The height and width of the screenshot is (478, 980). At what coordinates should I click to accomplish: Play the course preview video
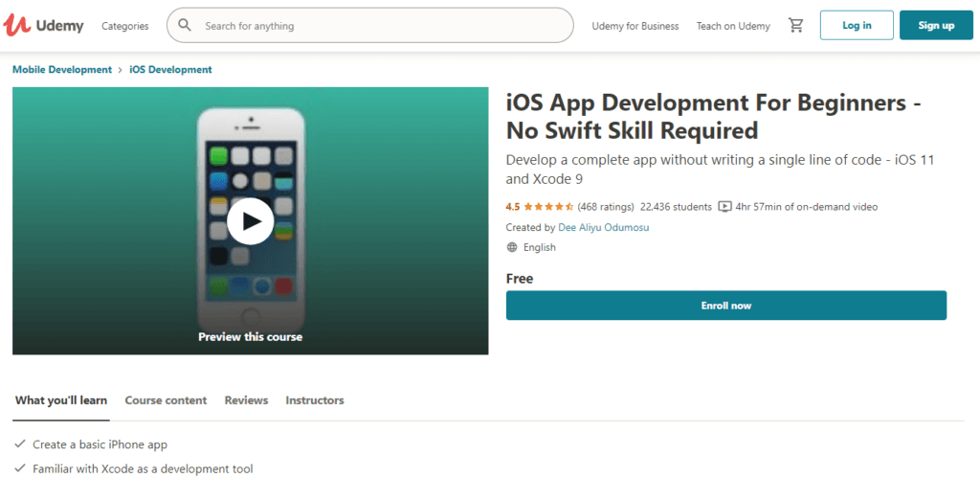(250, 221)
